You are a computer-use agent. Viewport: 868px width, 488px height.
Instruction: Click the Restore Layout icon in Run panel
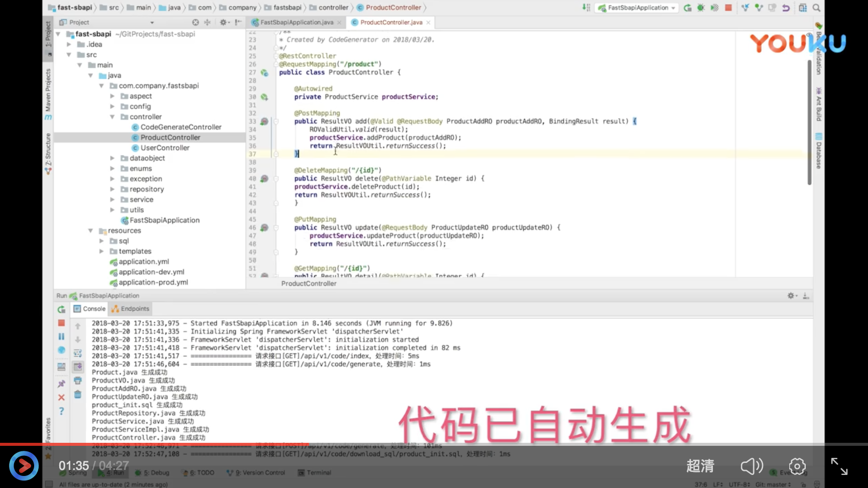61,367
